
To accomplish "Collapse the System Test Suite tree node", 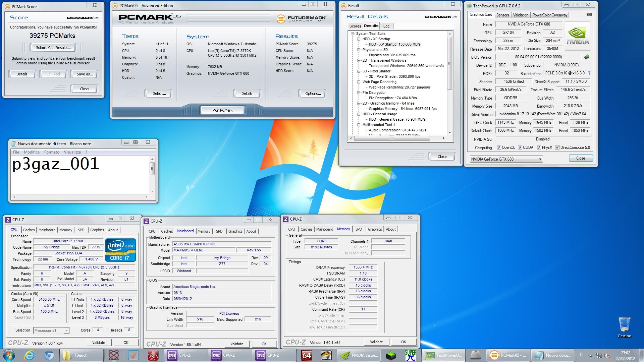I will (x=352, y=34).
